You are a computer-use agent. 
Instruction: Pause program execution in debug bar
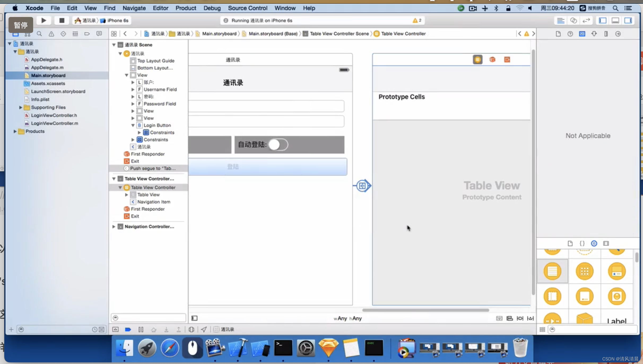click(141, 329)
